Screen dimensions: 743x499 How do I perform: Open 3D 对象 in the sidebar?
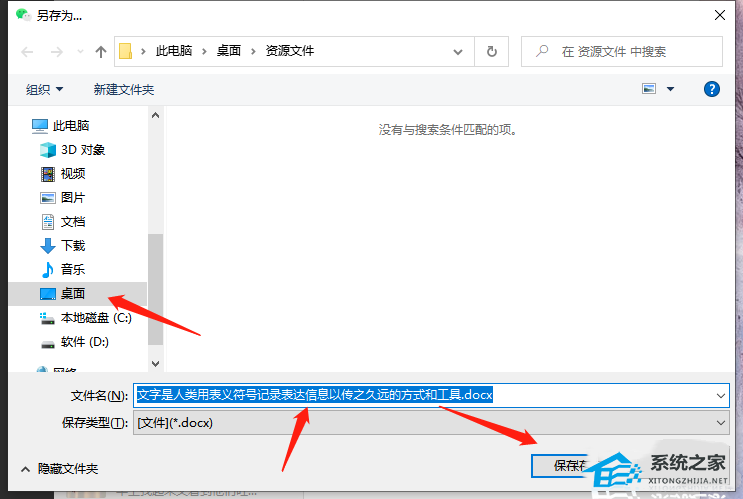pos(83,150)
